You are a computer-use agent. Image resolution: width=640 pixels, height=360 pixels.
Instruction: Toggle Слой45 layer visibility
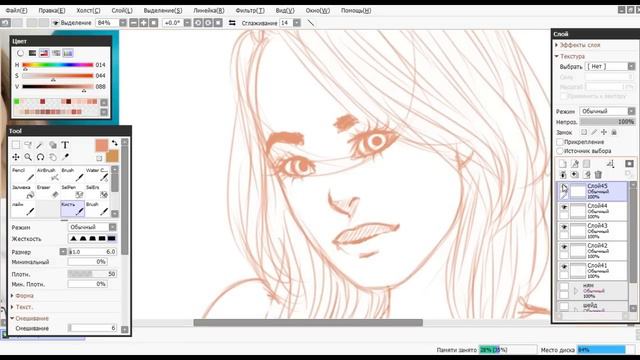tap(564, 187)
